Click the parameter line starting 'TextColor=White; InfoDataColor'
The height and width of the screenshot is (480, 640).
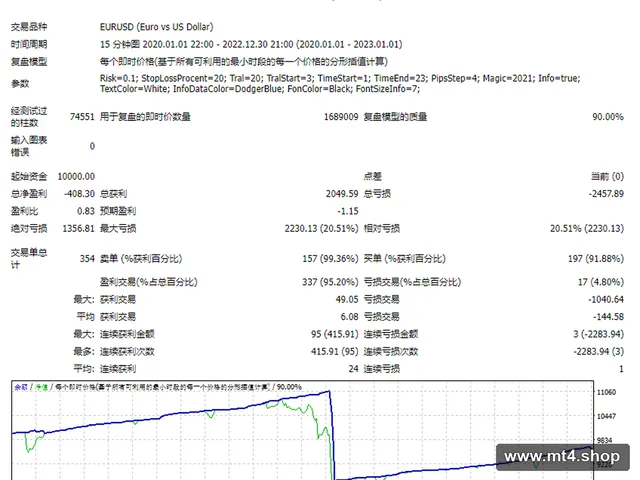coord(260,89)
